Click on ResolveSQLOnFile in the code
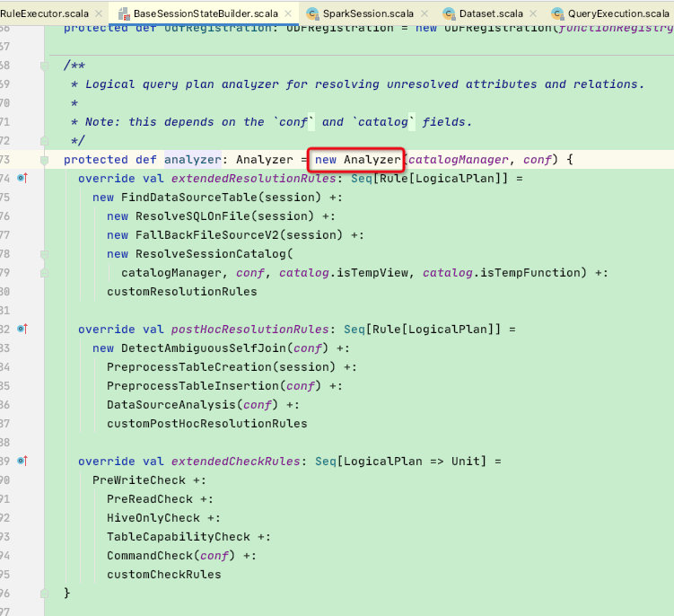Image resolution: width=674 pixels, height=616 pixels. [193, 216]
